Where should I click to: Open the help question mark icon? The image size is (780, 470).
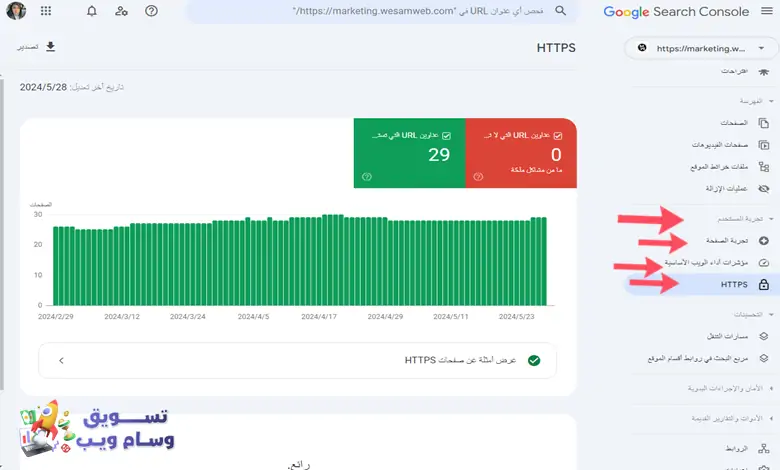[x=151, y=10]
